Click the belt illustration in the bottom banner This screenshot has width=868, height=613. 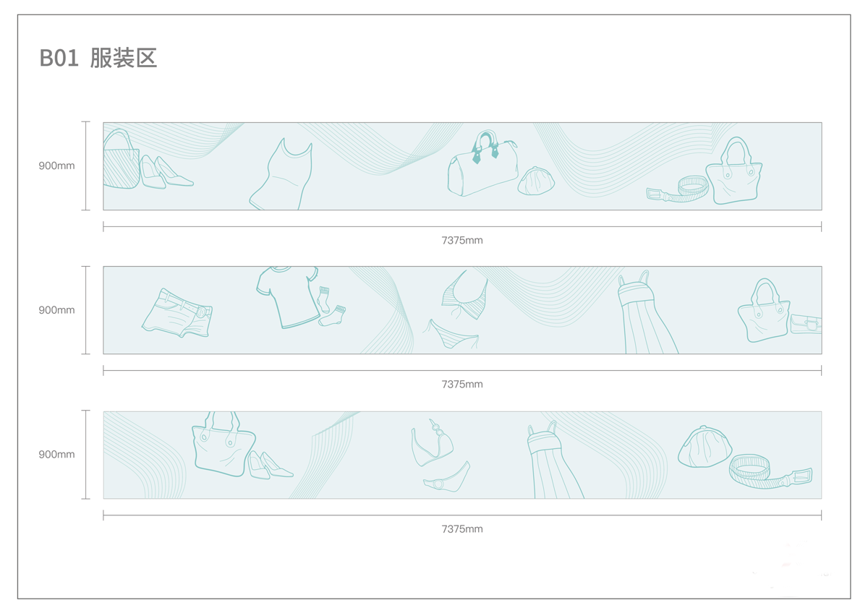pos(770,471)
